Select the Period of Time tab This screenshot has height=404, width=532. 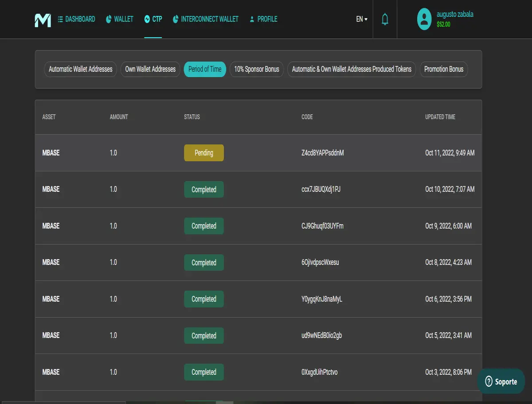point(205,69)
